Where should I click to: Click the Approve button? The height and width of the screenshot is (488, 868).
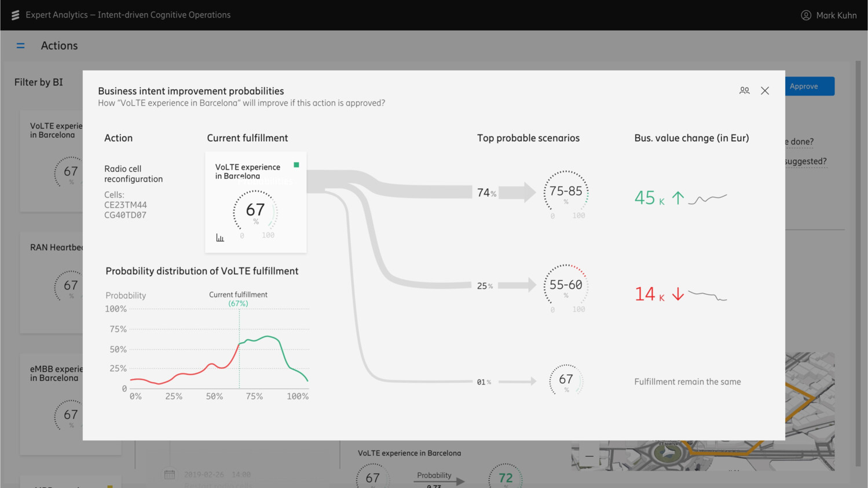(808, 86)
